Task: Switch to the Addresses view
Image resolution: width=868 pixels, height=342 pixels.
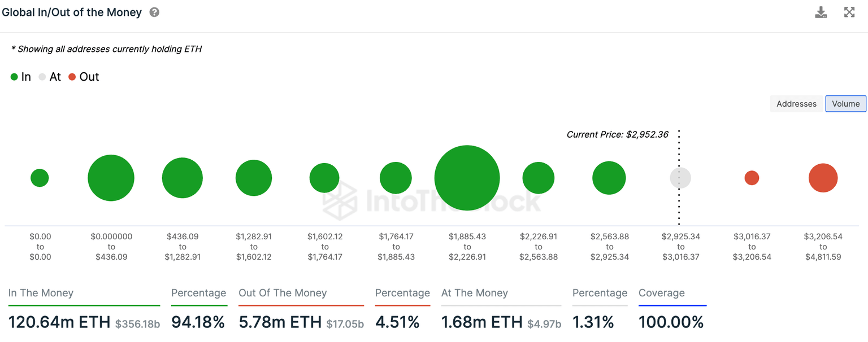Action: tap(796, 104)
